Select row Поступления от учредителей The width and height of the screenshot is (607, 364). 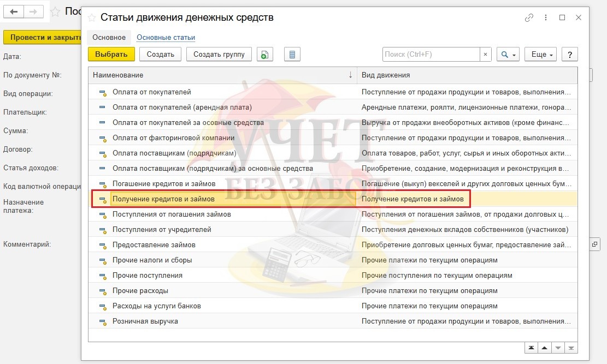point(333,229)
